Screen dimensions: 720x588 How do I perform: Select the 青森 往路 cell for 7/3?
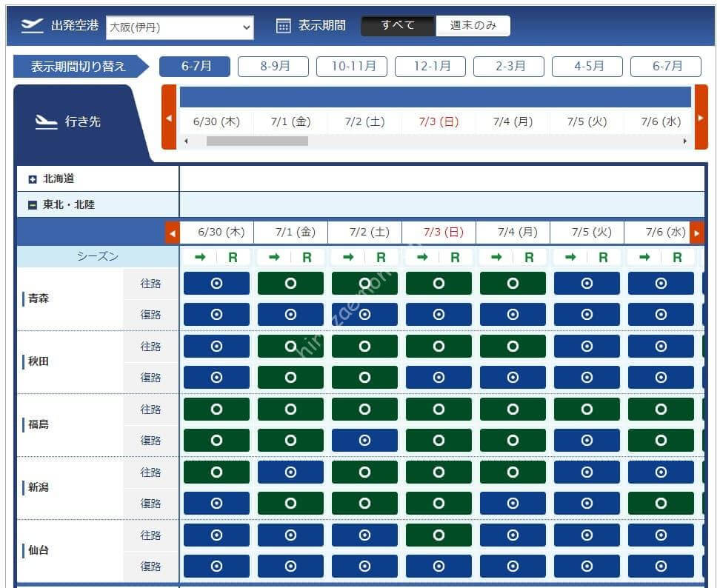click(439, 283)
